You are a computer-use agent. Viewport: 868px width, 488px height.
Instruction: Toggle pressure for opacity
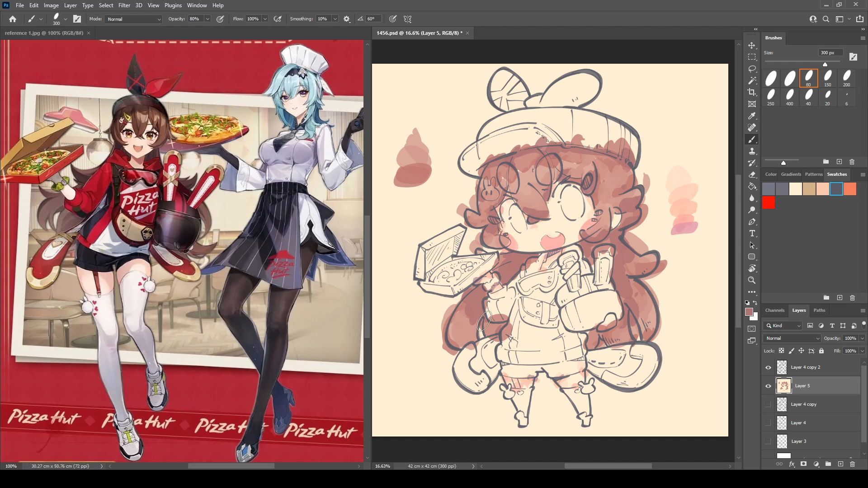point(220,19)
